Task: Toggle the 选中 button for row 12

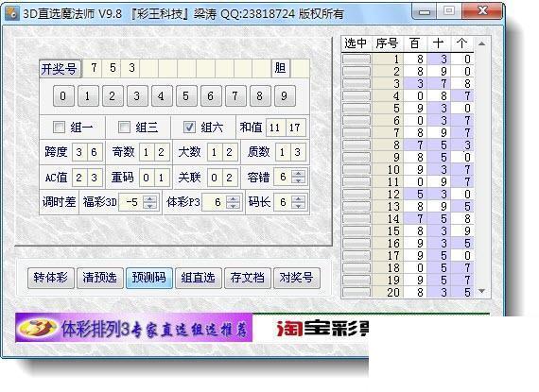Action: tap(356, 195)
